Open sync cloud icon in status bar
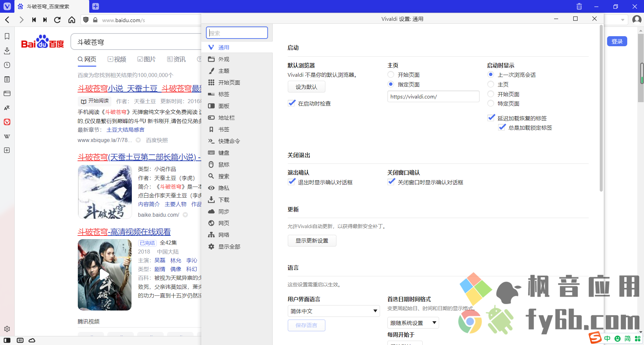Image resolution: width=644 pixels, height=345 pixels. [32, 340]
